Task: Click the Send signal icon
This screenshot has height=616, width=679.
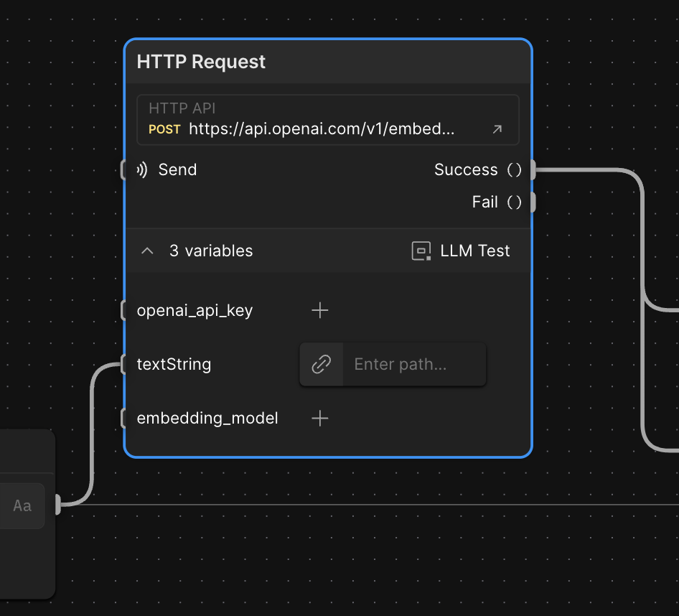Action: pyautogui.click(x=142, y=170)
